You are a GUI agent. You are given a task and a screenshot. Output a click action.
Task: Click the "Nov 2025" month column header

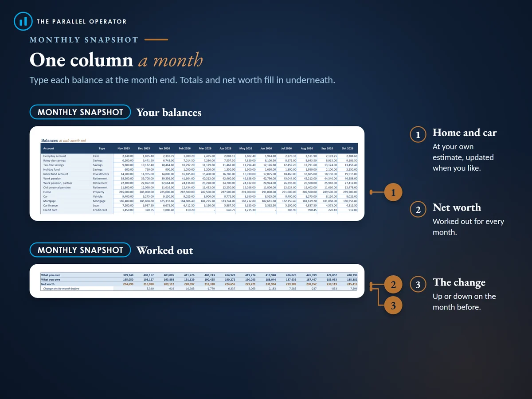pos(124,149)
